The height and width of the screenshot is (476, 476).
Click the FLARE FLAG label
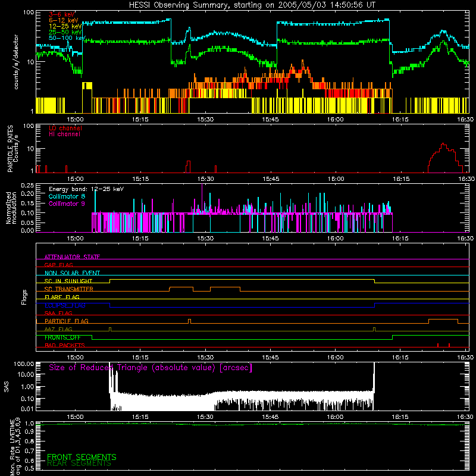(62, 297)
